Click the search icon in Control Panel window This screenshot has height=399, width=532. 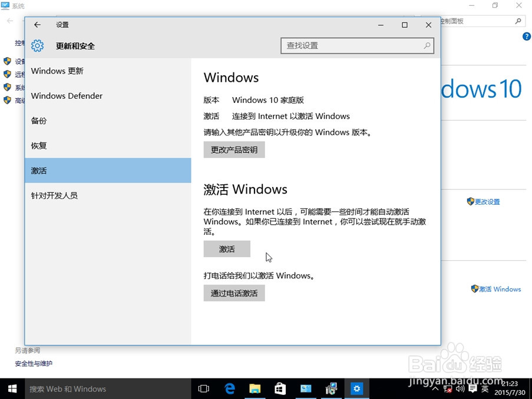pos(518,21)
